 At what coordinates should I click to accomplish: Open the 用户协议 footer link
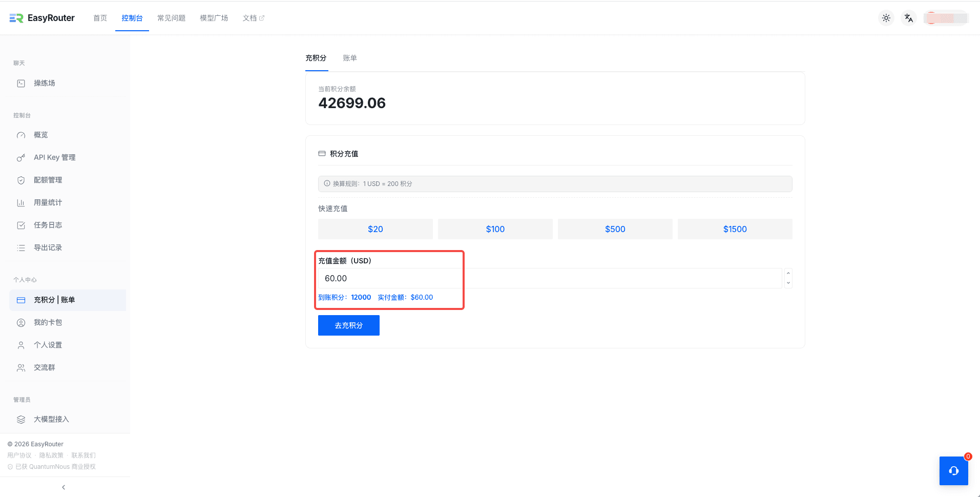click(x=19, y=455)
